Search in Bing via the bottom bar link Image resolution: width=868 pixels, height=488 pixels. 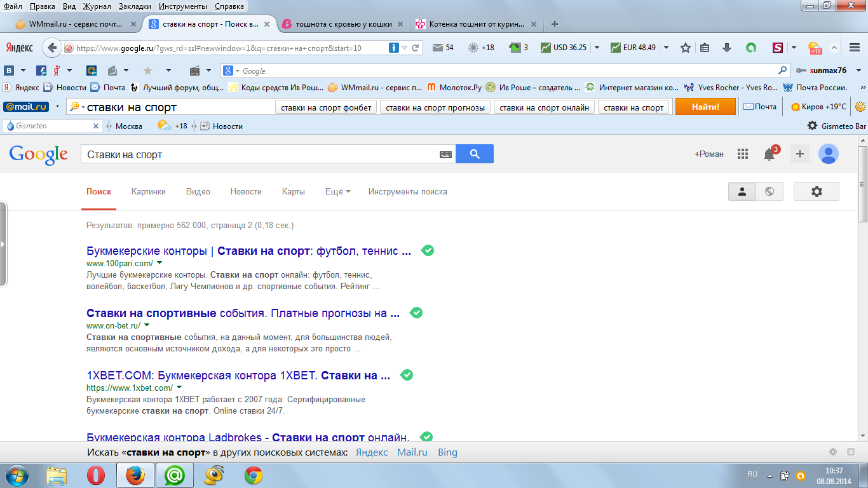tap(447, 452)
